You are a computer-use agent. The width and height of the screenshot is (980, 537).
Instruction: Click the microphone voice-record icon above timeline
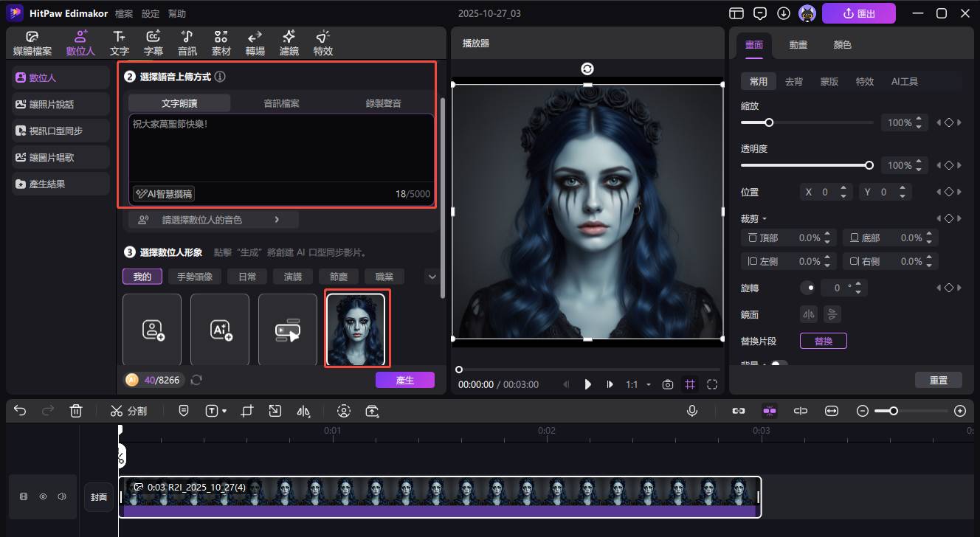(692, 411)
